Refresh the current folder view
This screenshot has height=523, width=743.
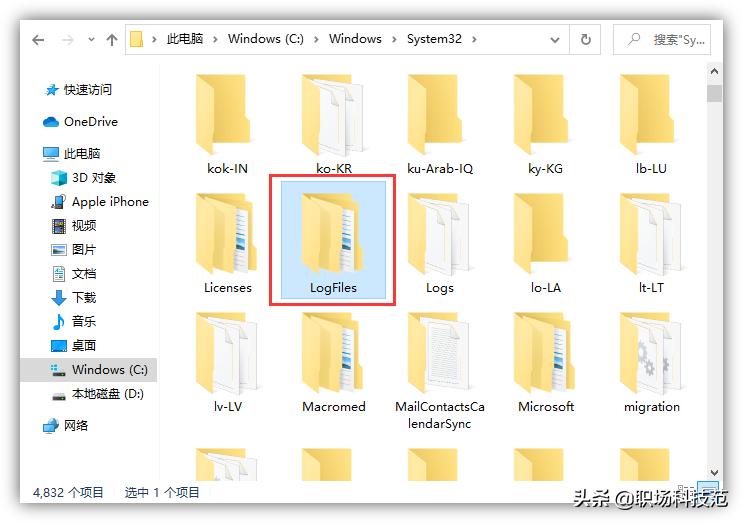click(x=586, y=39)
